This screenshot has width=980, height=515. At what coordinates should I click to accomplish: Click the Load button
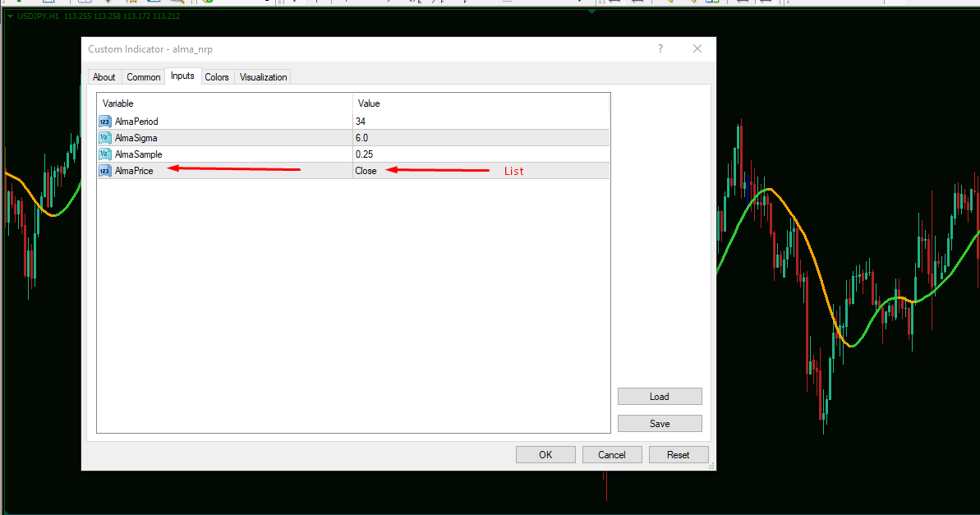coord(660,396)
